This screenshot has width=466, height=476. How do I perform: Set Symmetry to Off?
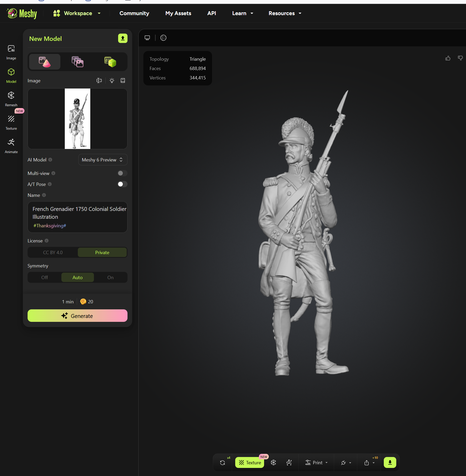(x=44, y=277)
